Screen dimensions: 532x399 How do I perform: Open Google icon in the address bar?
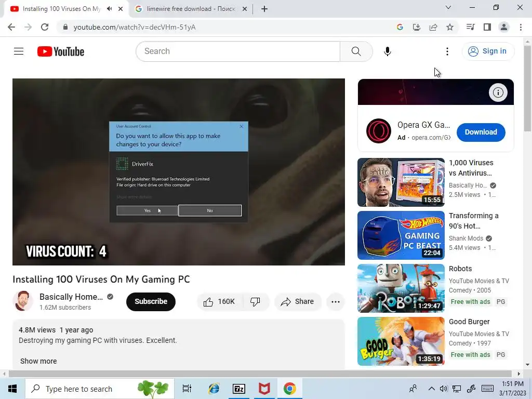[400, 27]
